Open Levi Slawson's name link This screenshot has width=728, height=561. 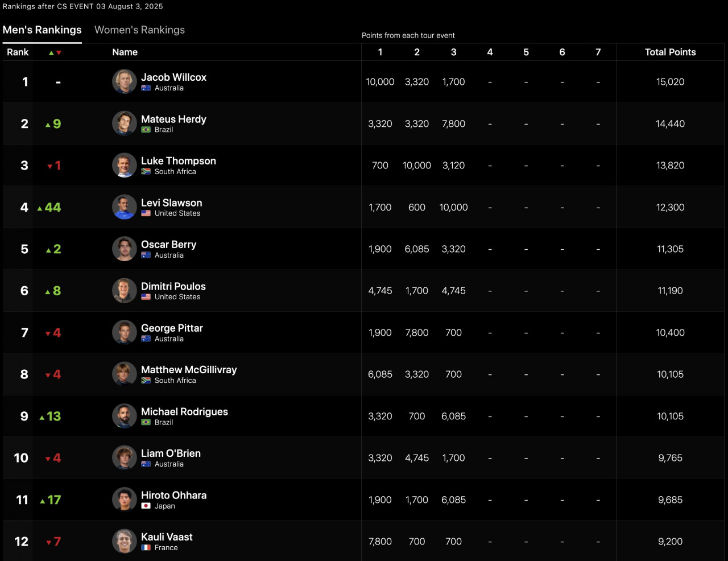[171, 203]
